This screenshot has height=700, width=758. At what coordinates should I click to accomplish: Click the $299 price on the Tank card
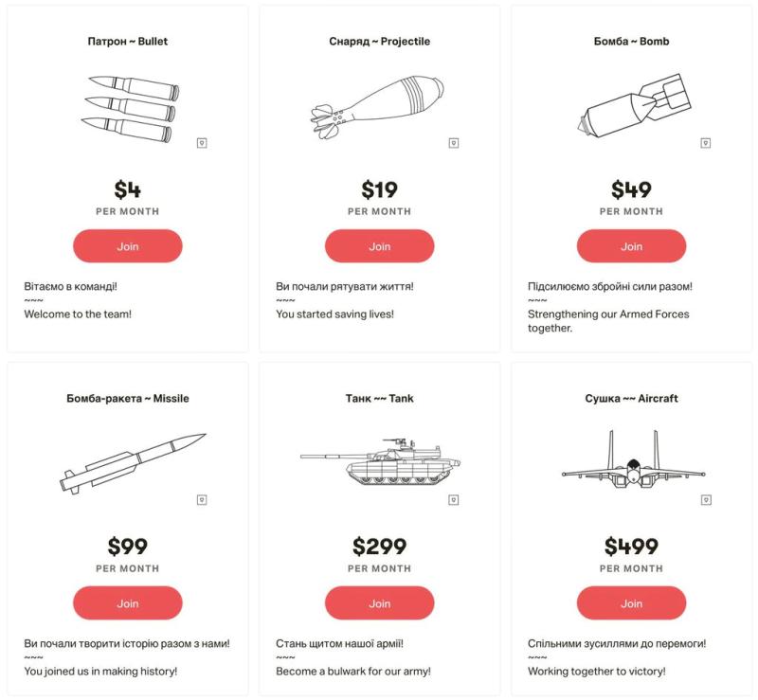(x=380, y=547)
